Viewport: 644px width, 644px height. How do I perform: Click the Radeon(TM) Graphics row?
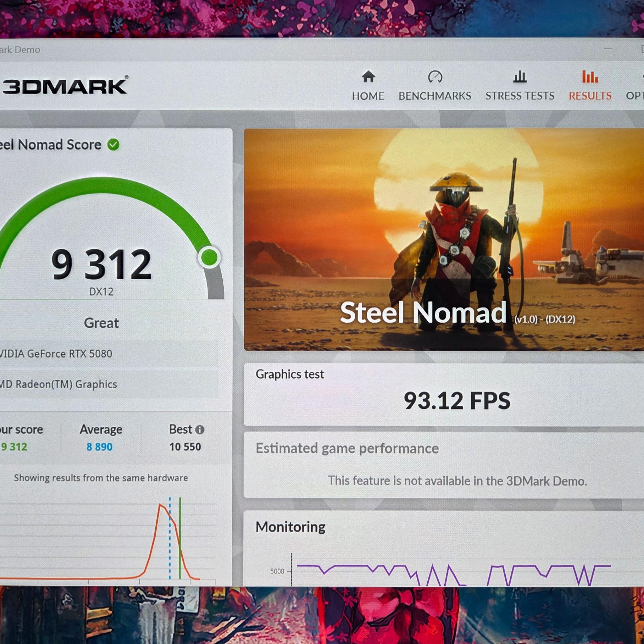click(x=109, y=384)
